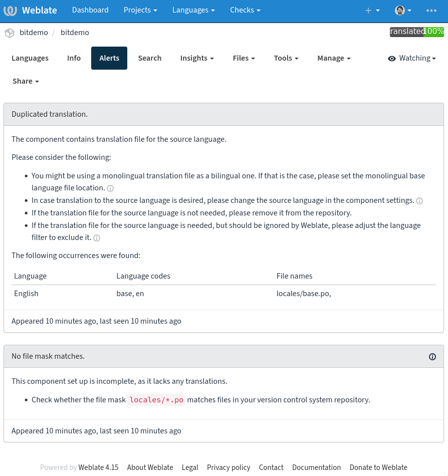Expand the Checks dropdown in navbar
Image resolution: width=448 pixels, height=476 pixels.
(245, 10)
